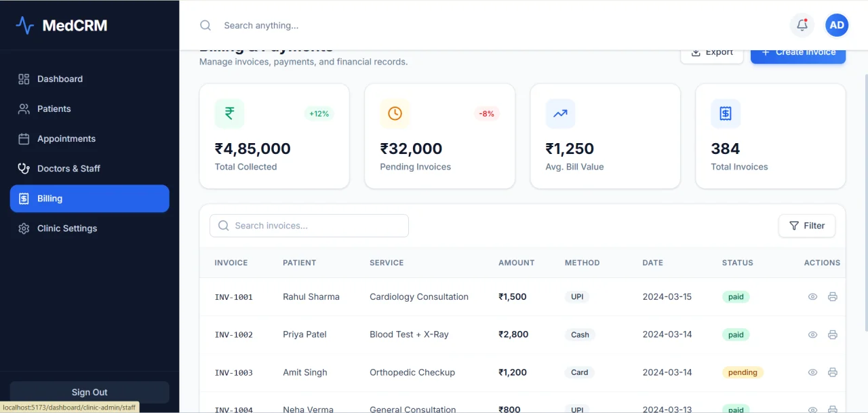
Task: Click the +12% badge on Total Collected
Action: (x=319, y=114)
